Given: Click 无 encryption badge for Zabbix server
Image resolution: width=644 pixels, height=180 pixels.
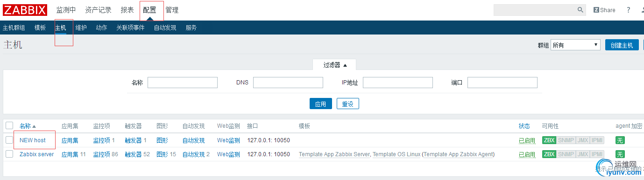Looking at the screenshot, I should [x=620, y=154].
